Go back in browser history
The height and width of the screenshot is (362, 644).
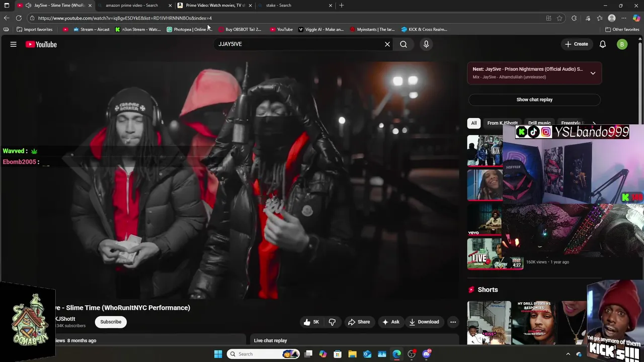[7, 18]
